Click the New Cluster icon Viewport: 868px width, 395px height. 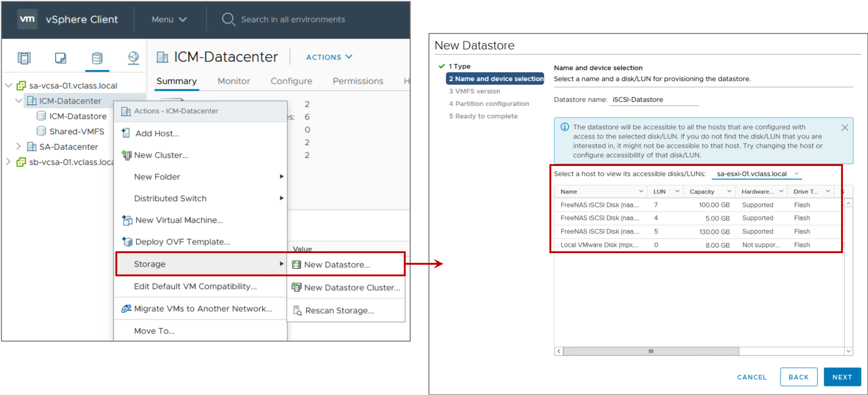click(x=126, y=155)
